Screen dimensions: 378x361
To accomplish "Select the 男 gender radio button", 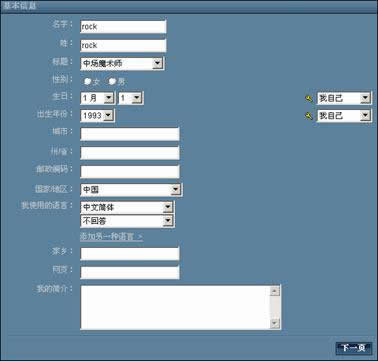I will pos(112,81).
